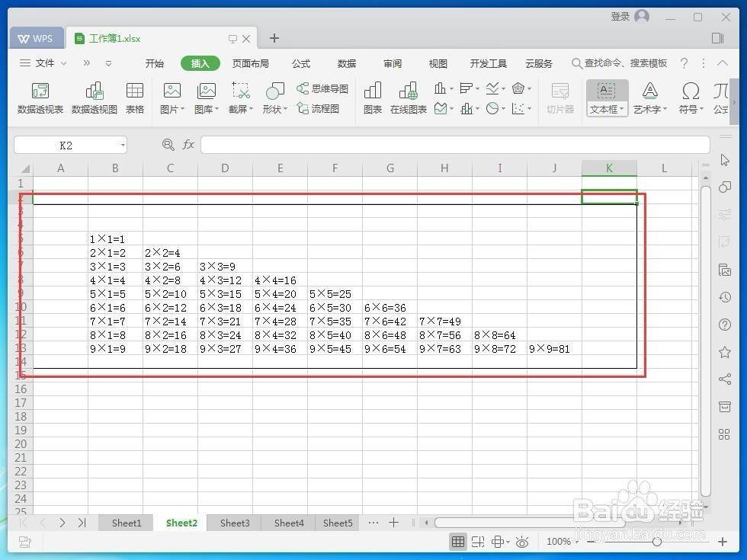Switch to normal view mode at bottom right
Image resolution: width=747 pixels, height=560 pixels.
tap(457, 541)
